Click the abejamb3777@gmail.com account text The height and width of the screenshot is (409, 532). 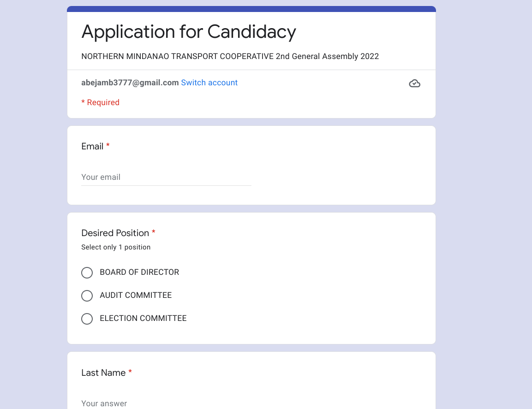(x=130, y=83)
